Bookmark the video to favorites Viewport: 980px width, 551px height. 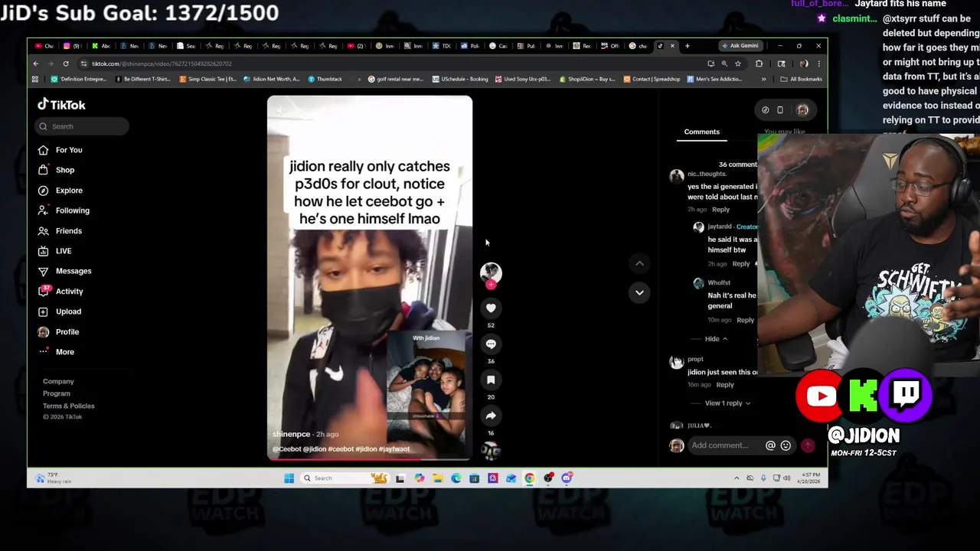coord(491,380)
